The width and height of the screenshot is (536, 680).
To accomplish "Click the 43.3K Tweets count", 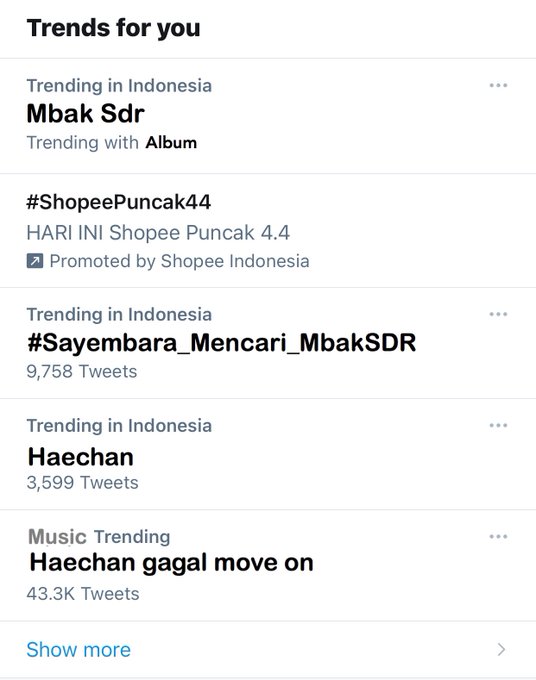I will pyautogui.click(x=83, y=594).
